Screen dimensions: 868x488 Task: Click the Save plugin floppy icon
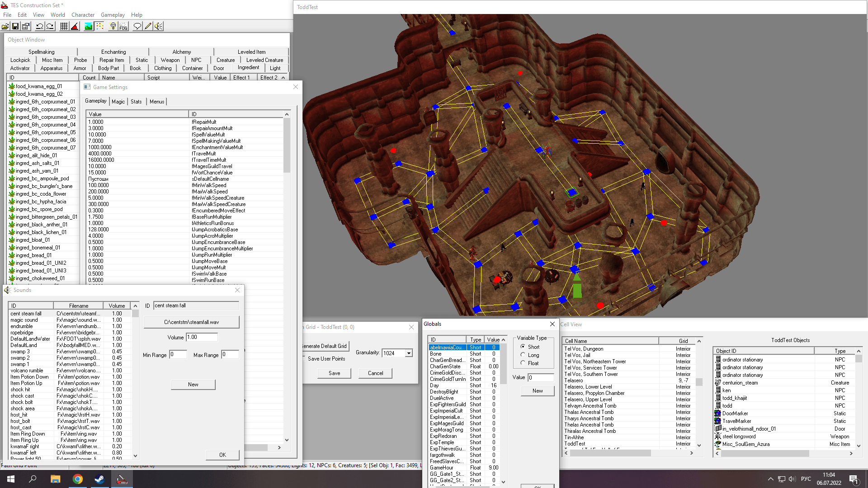15,26
